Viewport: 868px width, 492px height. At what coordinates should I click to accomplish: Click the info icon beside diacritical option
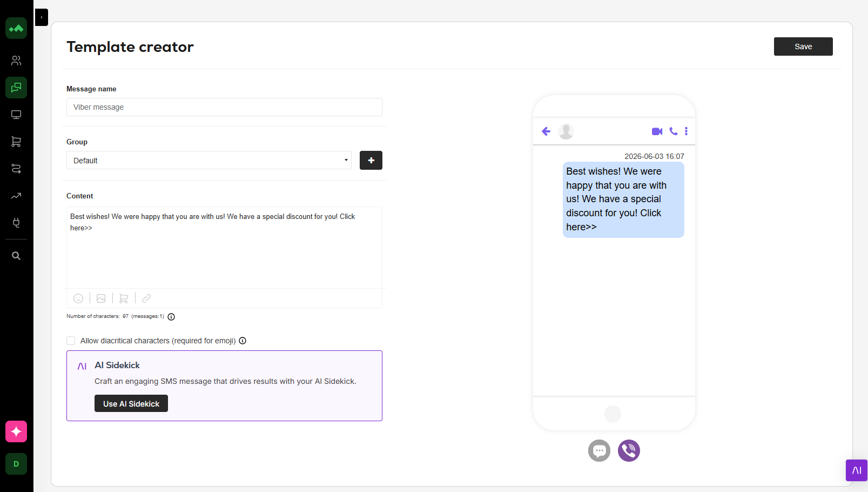(243, 341)
